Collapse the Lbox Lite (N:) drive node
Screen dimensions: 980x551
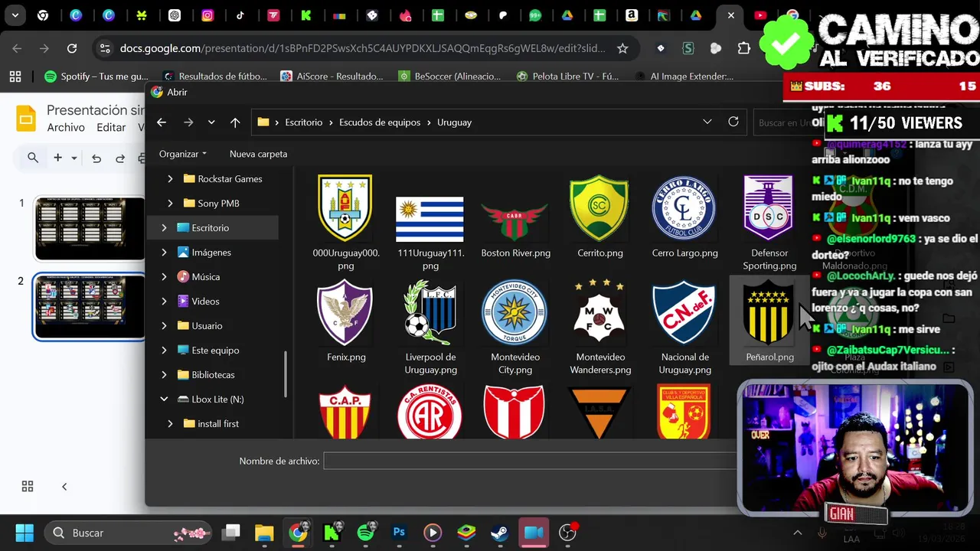point(164,399)
